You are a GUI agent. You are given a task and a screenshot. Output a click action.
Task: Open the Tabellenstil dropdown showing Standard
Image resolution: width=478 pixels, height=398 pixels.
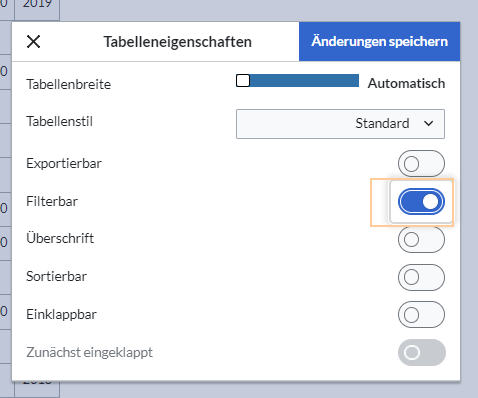click(x=340, y=124)
